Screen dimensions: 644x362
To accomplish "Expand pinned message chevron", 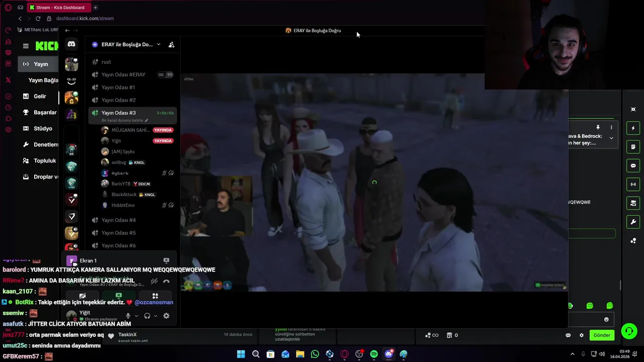I will (611, 138).
